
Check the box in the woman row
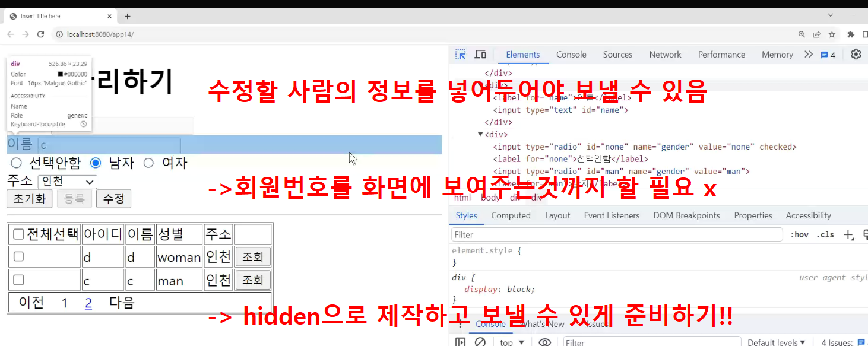click(18, 256)
